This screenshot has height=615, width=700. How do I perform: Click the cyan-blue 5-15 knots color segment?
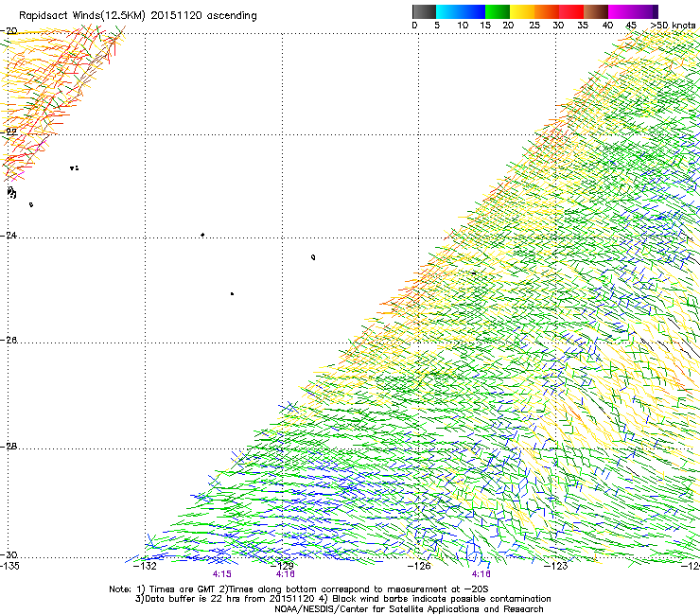(461, 11)
